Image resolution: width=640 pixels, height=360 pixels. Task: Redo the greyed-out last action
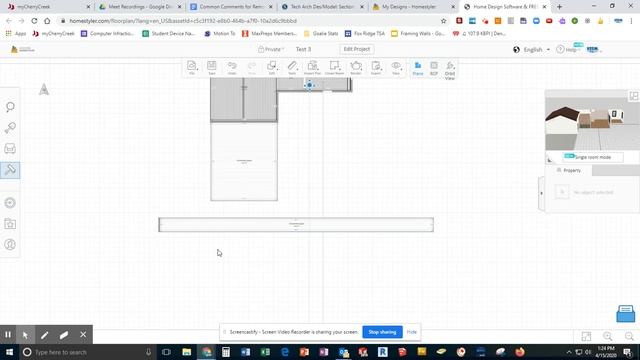tap(252, 67)
